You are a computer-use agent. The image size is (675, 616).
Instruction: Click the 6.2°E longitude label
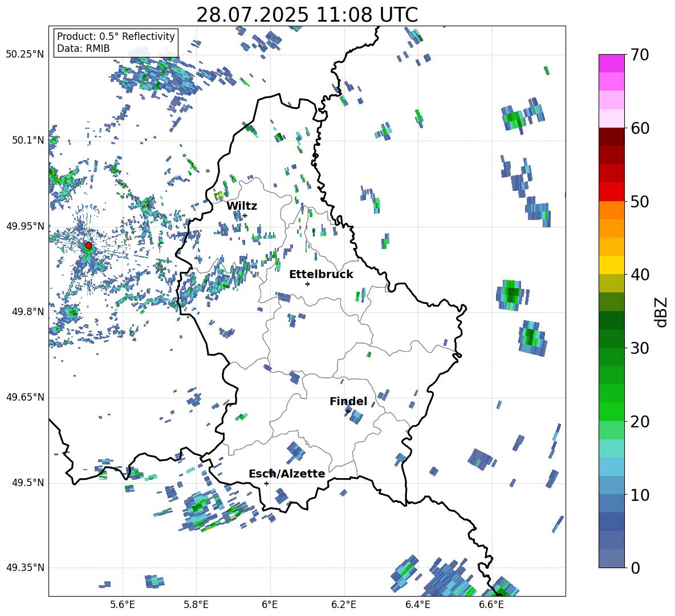click(x=344, y=605)
